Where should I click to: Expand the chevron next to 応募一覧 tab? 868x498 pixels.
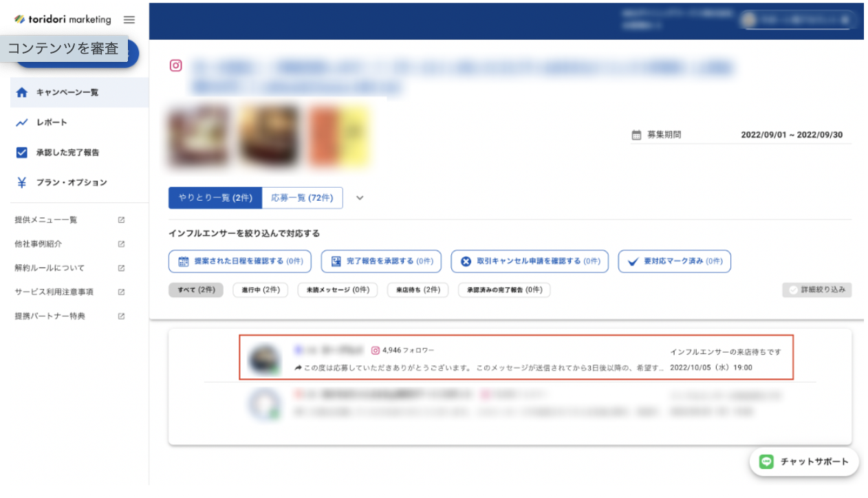(x=360, y=197)
